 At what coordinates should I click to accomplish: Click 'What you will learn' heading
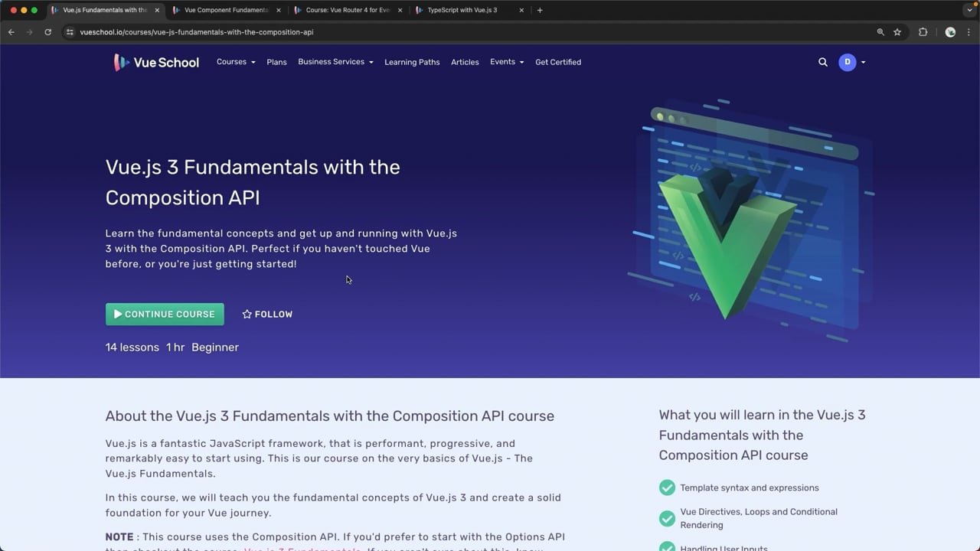(763, 435)
